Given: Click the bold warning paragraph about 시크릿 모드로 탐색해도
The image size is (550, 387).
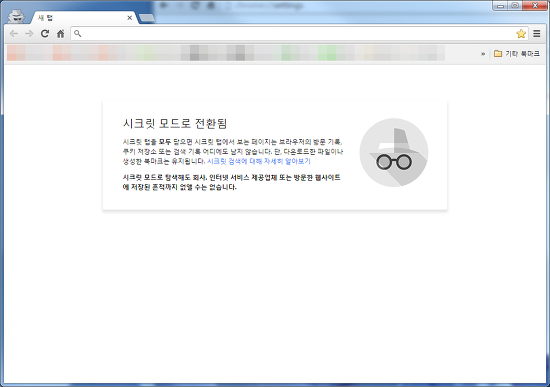Looking at the screenshot, I should pos(232,182).
